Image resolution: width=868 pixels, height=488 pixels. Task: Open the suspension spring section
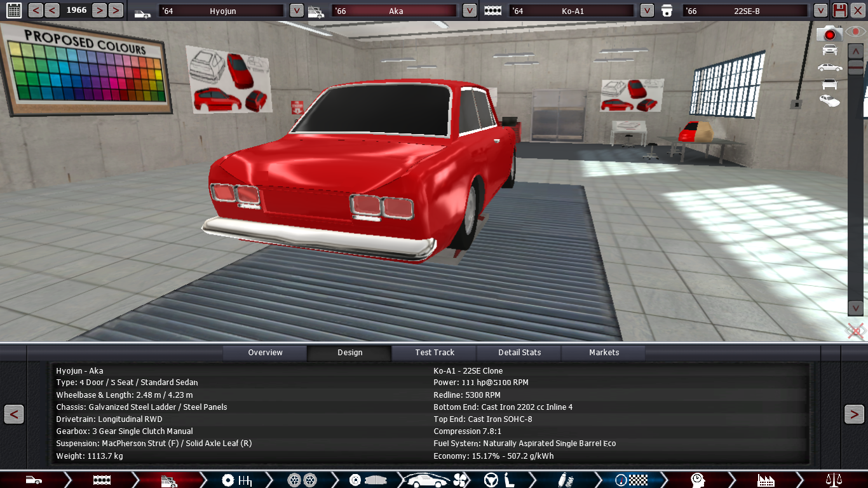[562, 480]
